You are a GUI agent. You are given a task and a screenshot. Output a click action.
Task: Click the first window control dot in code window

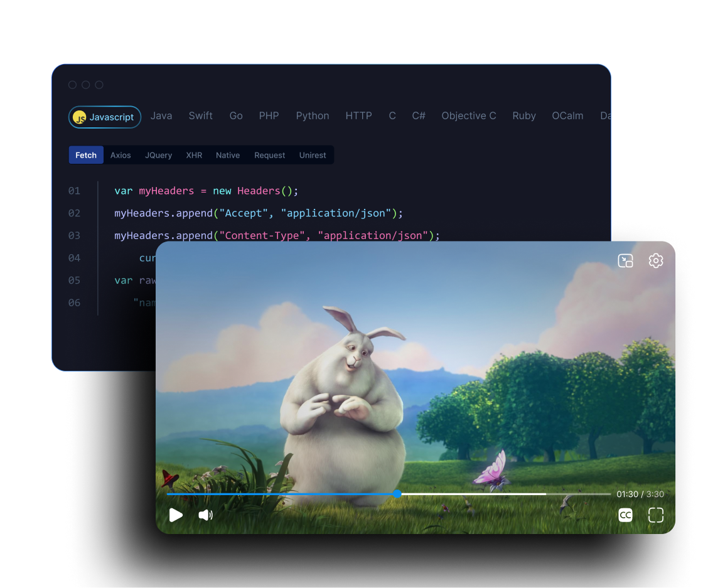[x=72, y=85]
